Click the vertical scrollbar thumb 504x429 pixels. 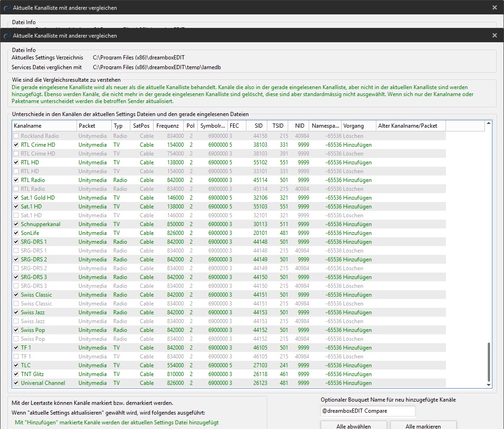(488, 362)
